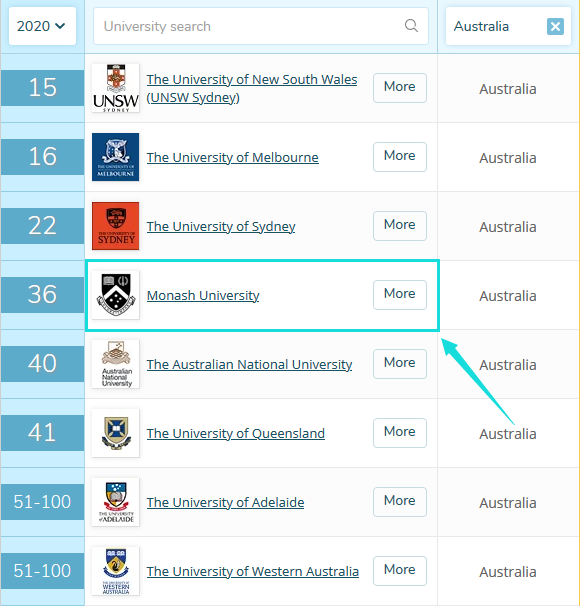Click the Monash University crest
The image size is (580, 606).
pyautogui.click(x=116, y=295)
